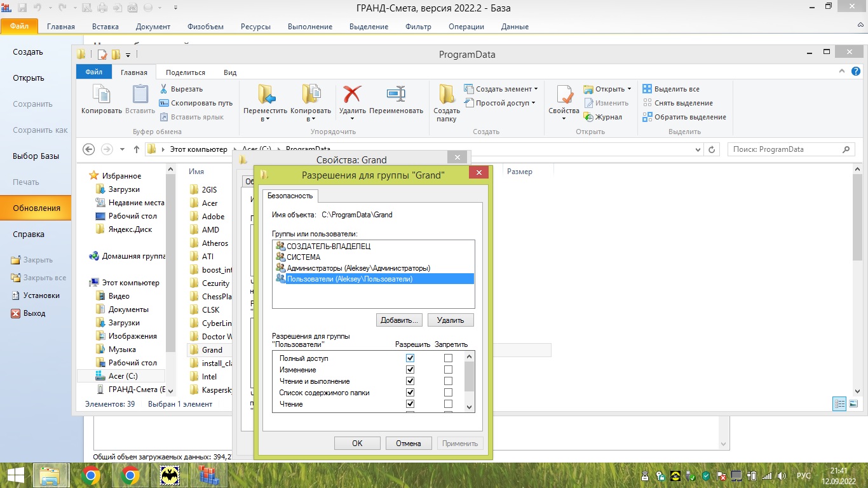Switch Explorer to details view in the status bar

click(x=839, y=403)
